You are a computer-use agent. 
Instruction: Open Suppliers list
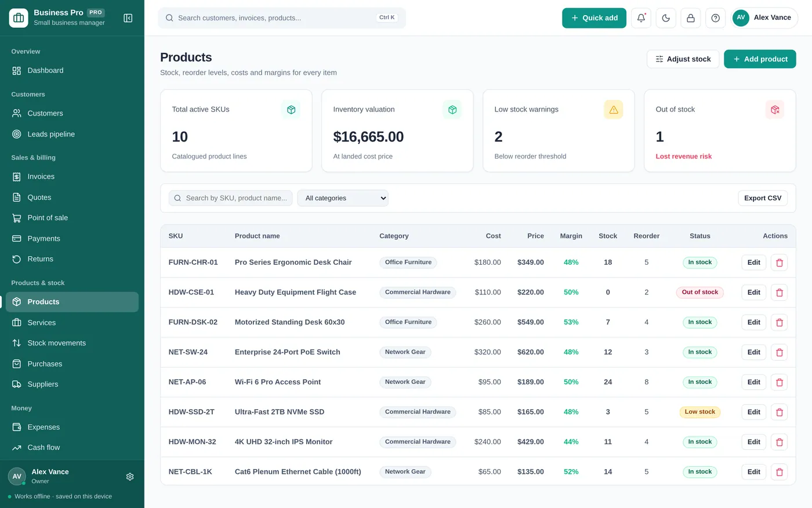[x=72, y=384]
